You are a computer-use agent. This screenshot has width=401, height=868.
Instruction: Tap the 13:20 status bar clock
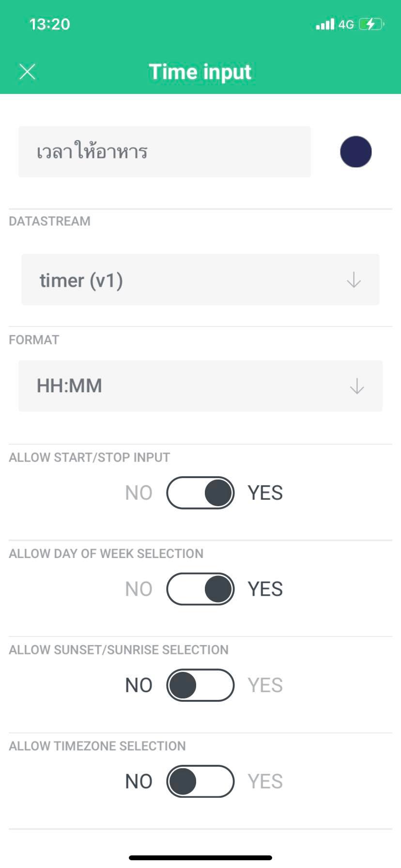click(x=50, y=24)
